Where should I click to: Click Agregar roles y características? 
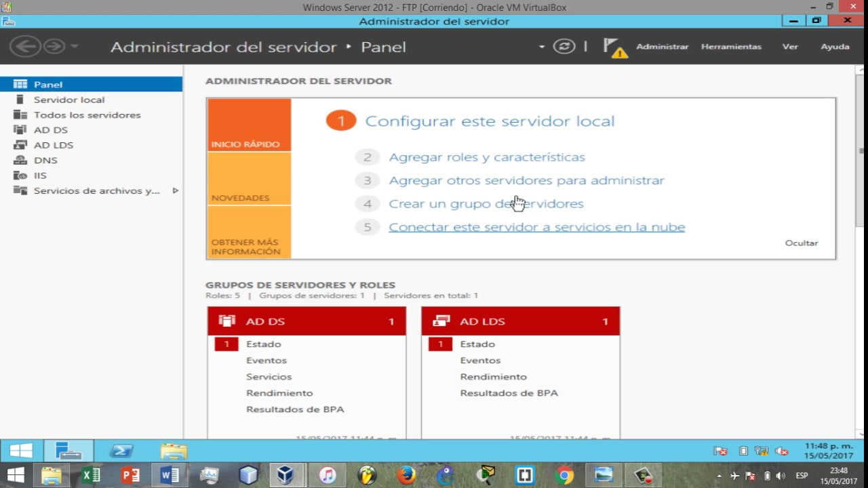pos(487,157)
